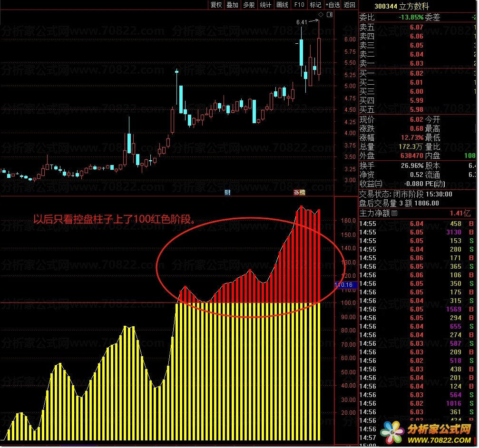Click the 收益 -0.080 value
479x448 pixels.
point(414,184)
